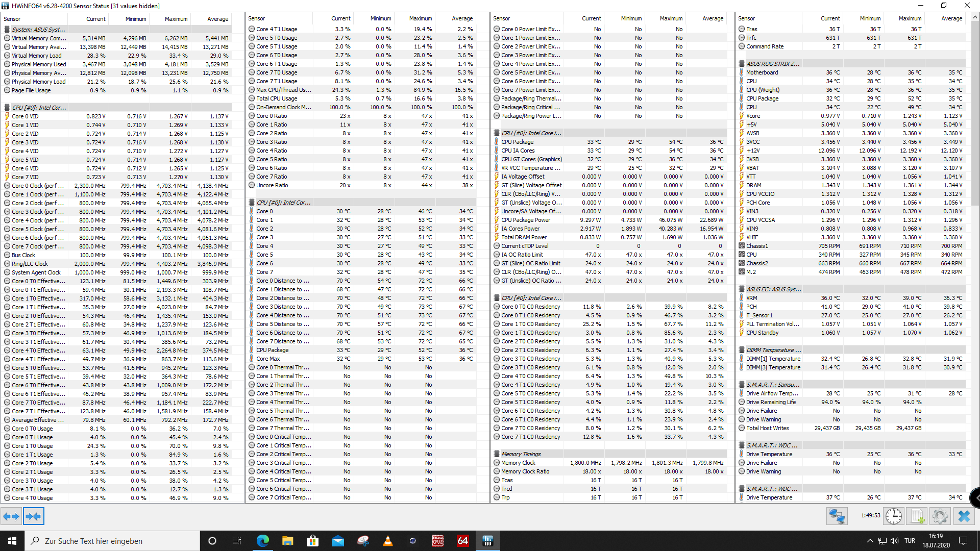Screen dimensions: 980x551
Task: Select M.2 fan row
Action: tap(852, 272)
